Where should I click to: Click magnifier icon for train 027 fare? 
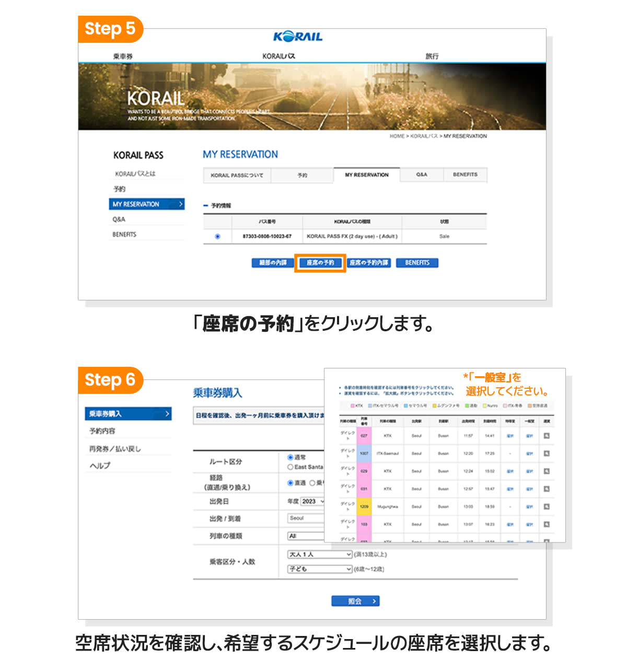click(547, 436)
